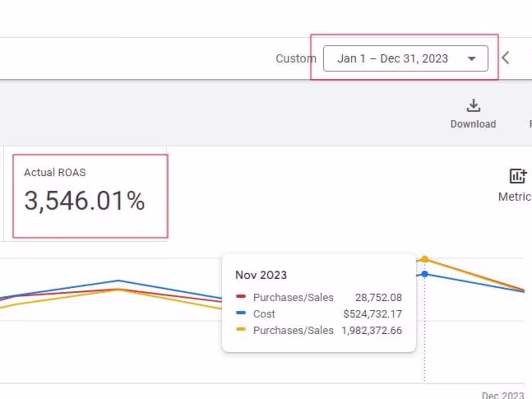Click the yellow Purchases/Sales legend swatch

pos(241,330)
